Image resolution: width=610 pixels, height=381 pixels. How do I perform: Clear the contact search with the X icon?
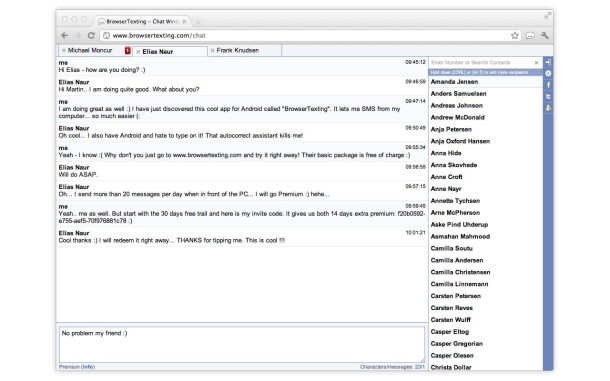click(536, 63)
